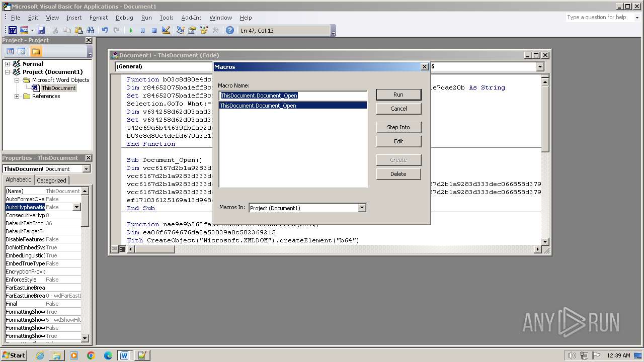The height and width of the screenshot is (362, 644).
Task: Click the Undo arrow icon
Action: click(105, 31)
